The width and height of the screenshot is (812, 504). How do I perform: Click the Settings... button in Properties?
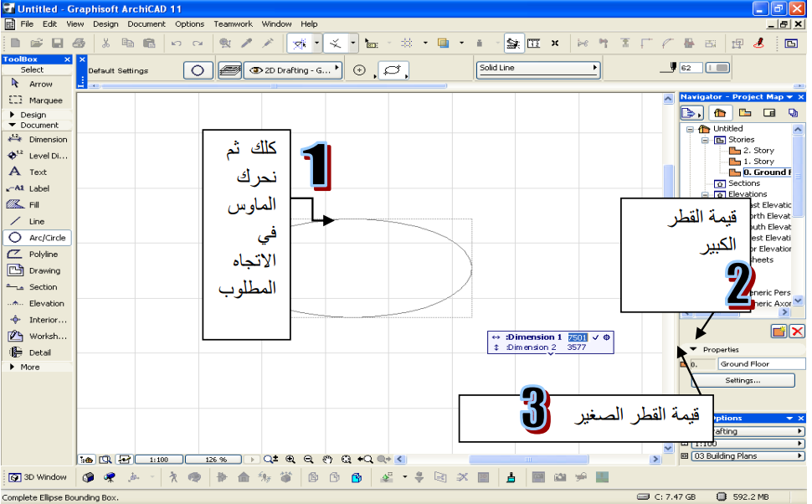click(742, 380)
